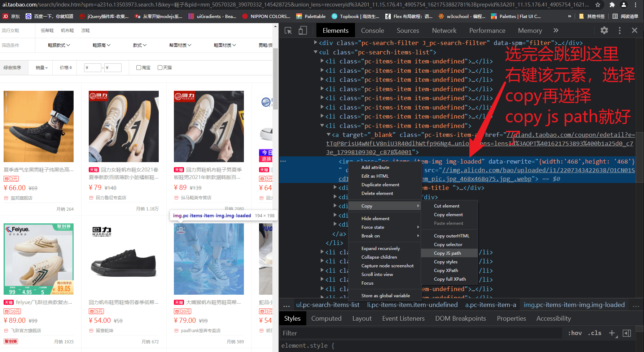This screenshot has width=644, height=352.
Task: Collapse the pc-items-item-a anchor node
Action: pyautogui.click(x=329, y=134)
